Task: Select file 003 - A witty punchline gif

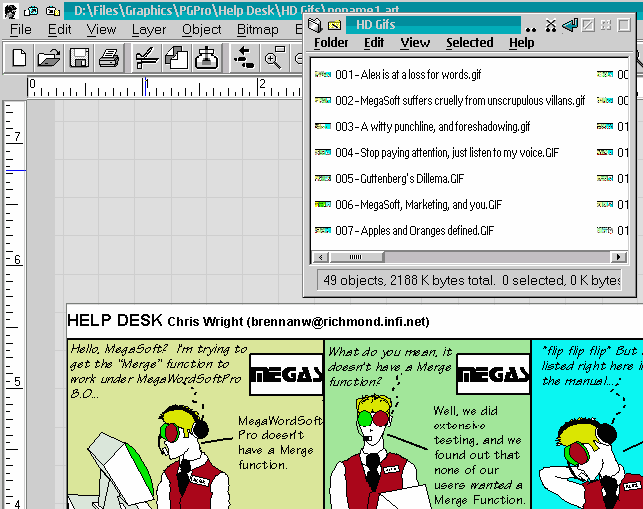Action: (433, 126)
